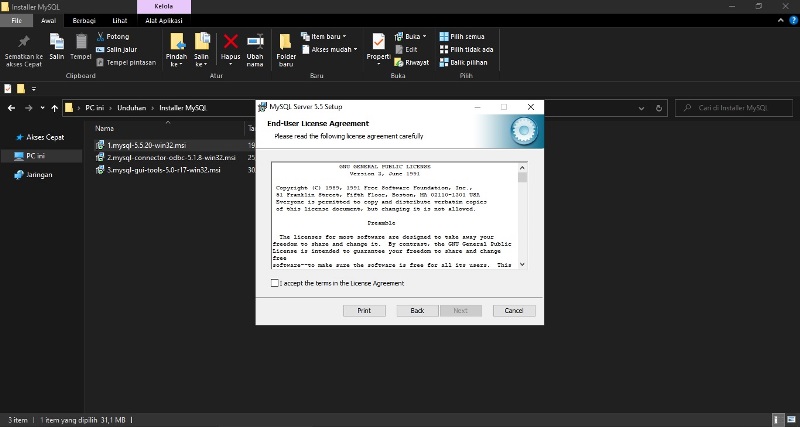Screen dimensions: 800x427
Task: Click PC ini in the address bar
Action: coord(94,108)
